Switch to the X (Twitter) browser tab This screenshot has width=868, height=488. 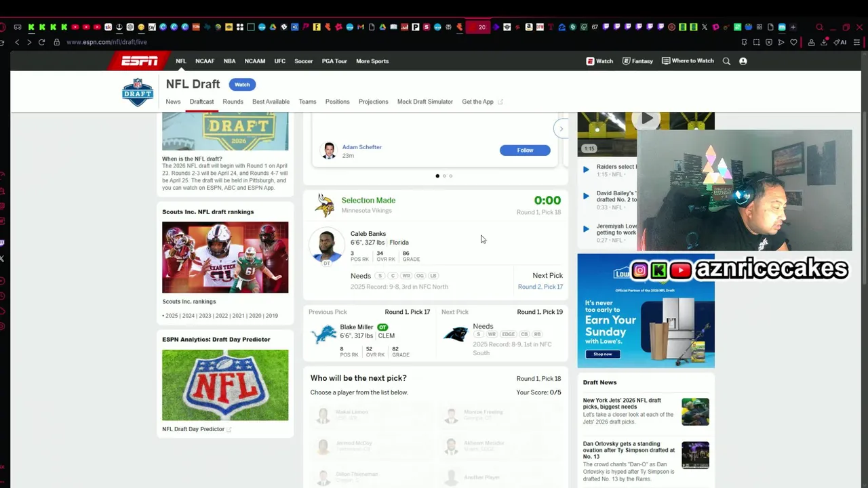tap(704, 27)
